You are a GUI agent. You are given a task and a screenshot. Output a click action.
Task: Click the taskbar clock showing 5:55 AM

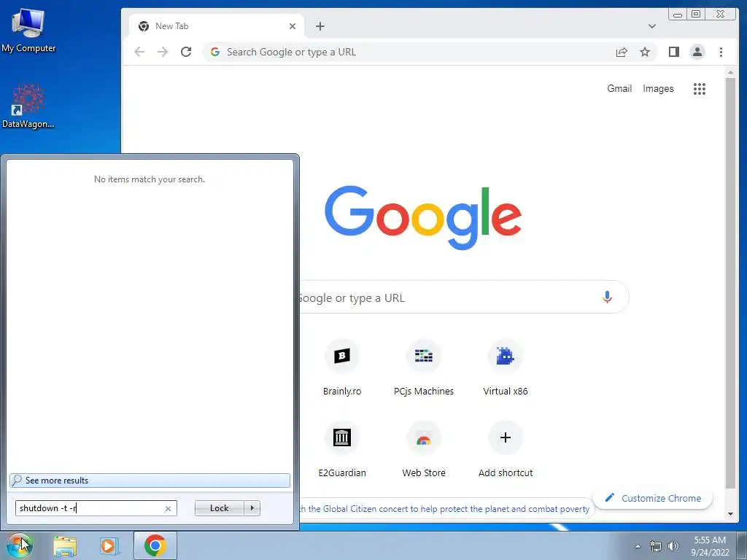pos(710,546)
